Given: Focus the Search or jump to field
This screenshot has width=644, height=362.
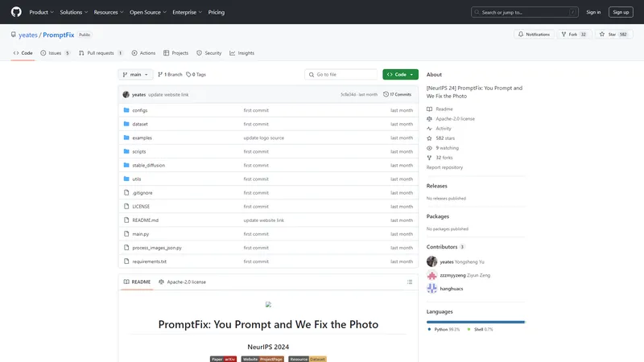Looking at the screenshot, I should tap(525, 12).
